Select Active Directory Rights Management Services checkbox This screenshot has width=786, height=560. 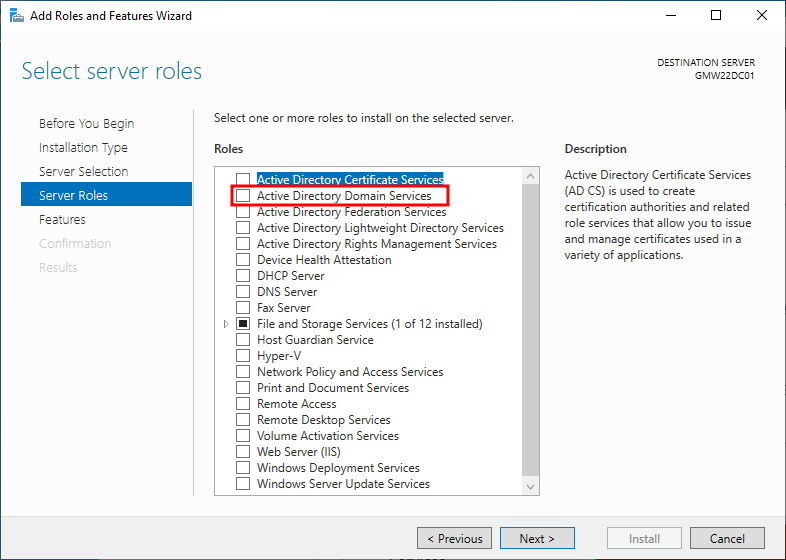coord(243,244)
